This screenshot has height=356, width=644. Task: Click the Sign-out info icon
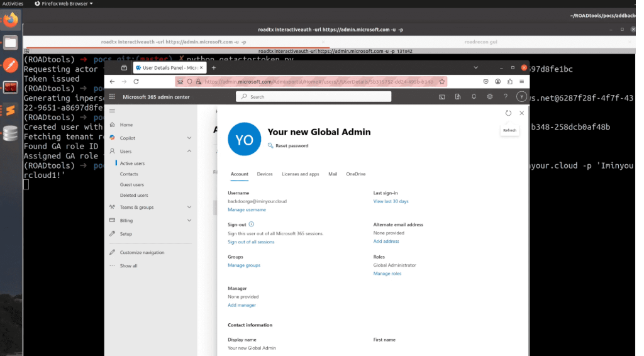coord(252,224)
